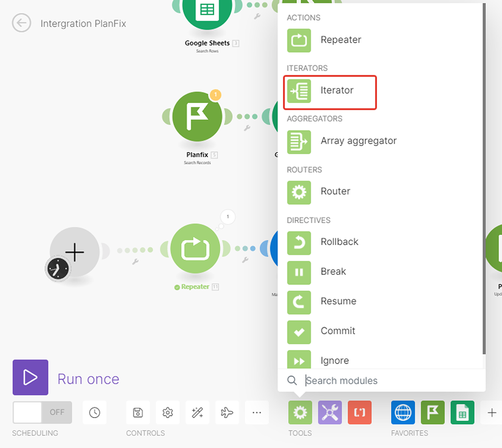The image size is (502, 448).
Task: Go back using the arrow beside the scenario title
Action: 22,23
